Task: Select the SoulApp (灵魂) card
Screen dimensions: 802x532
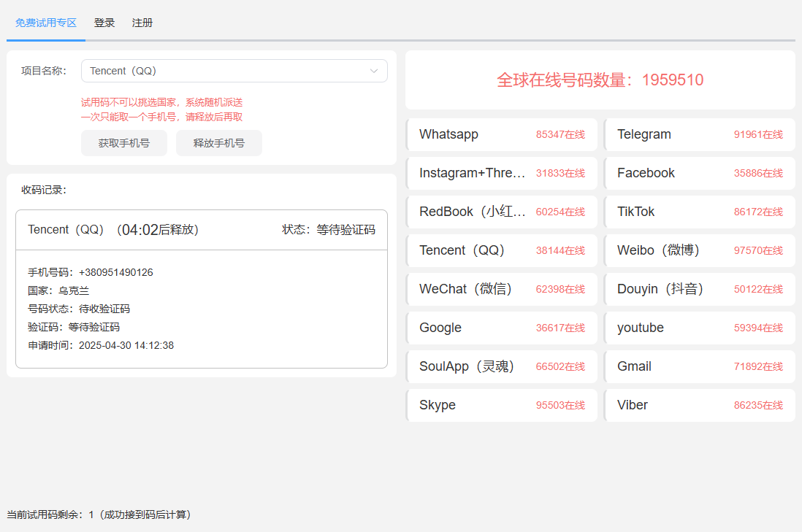Action: [502, 366]
